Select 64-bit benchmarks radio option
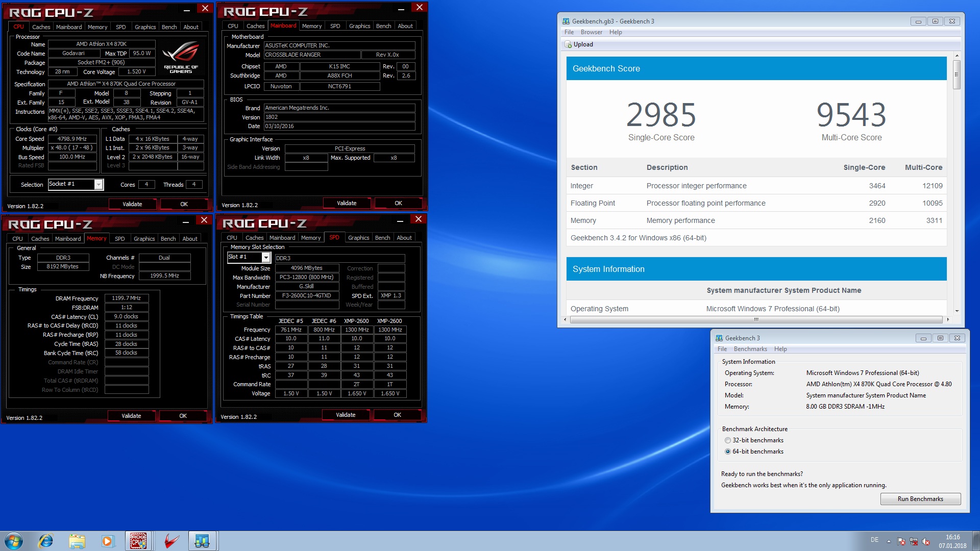 coord(728,452)
